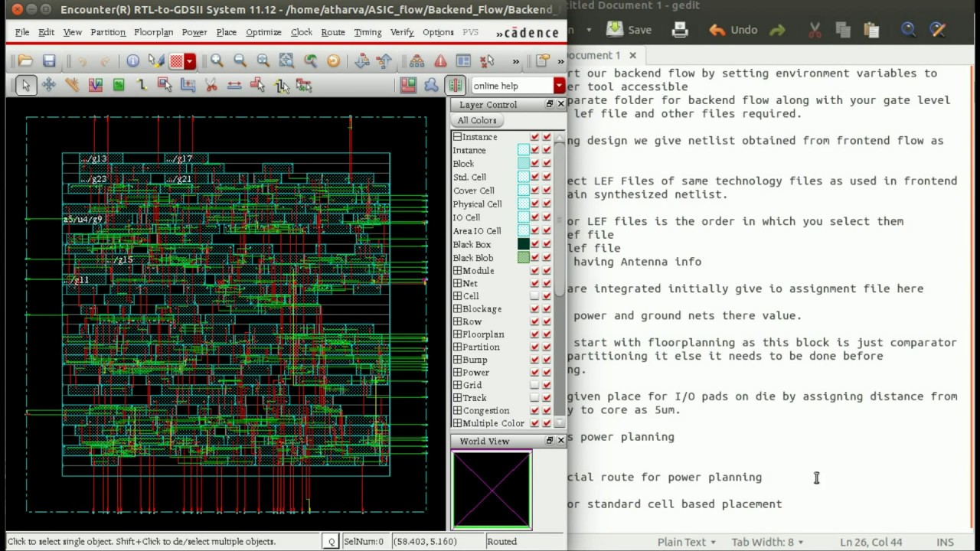Click the Black Box color swatch

524,244
